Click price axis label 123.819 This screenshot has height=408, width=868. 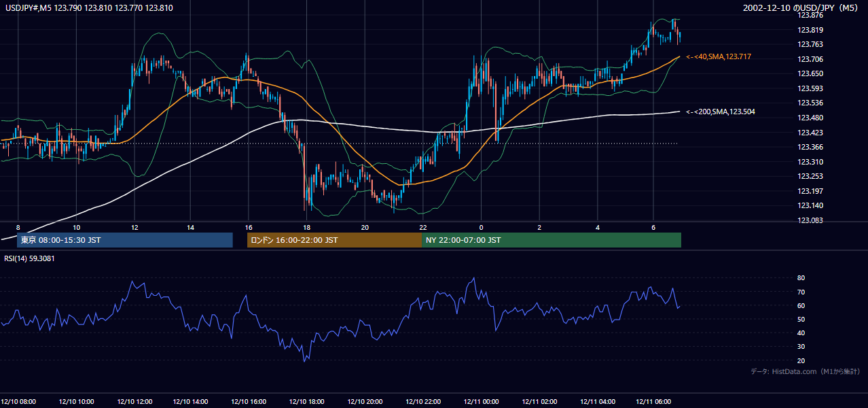[810, 30]
